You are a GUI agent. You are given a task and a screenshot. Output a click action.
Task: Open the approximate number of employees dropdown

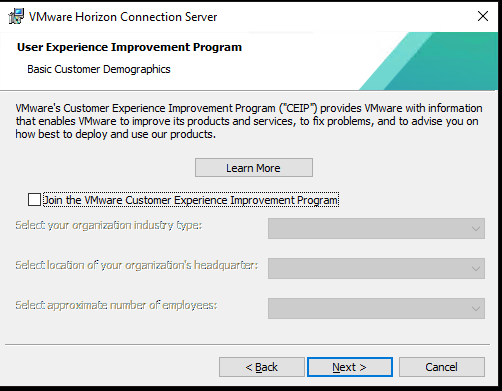376,308
